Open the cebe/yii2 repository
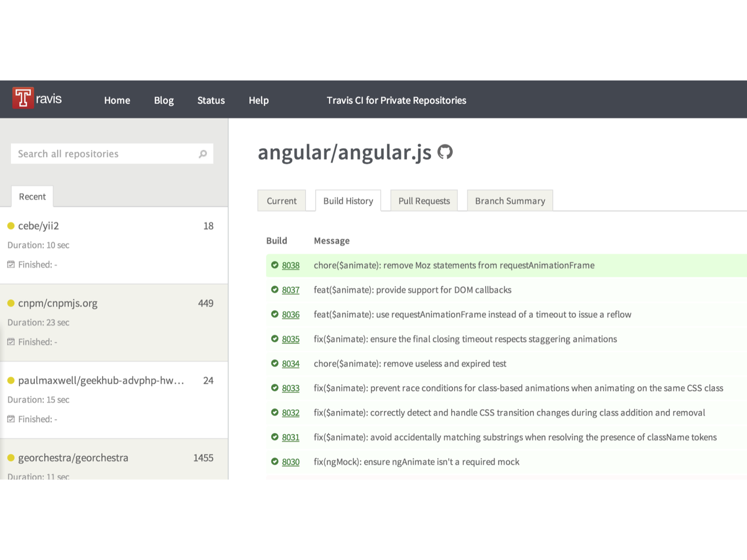The image size is (747, 560). (38, 226)
